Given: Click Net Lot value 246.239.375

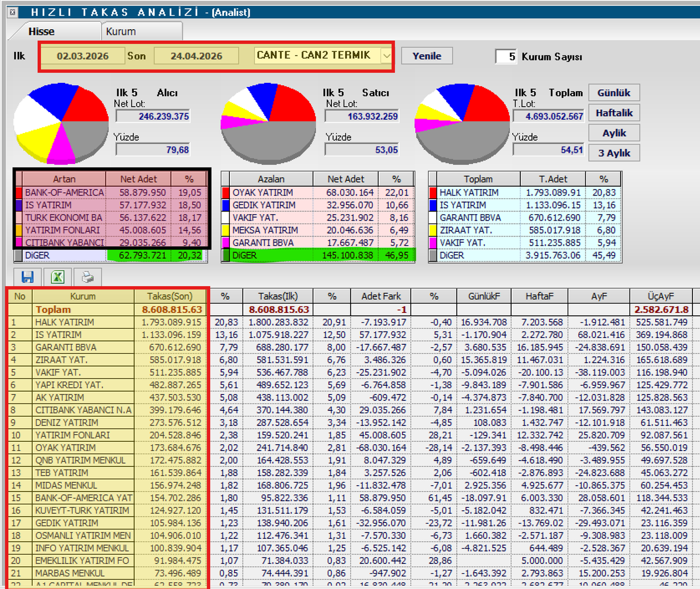Looking at the screenshot, I should click(153, 116).
